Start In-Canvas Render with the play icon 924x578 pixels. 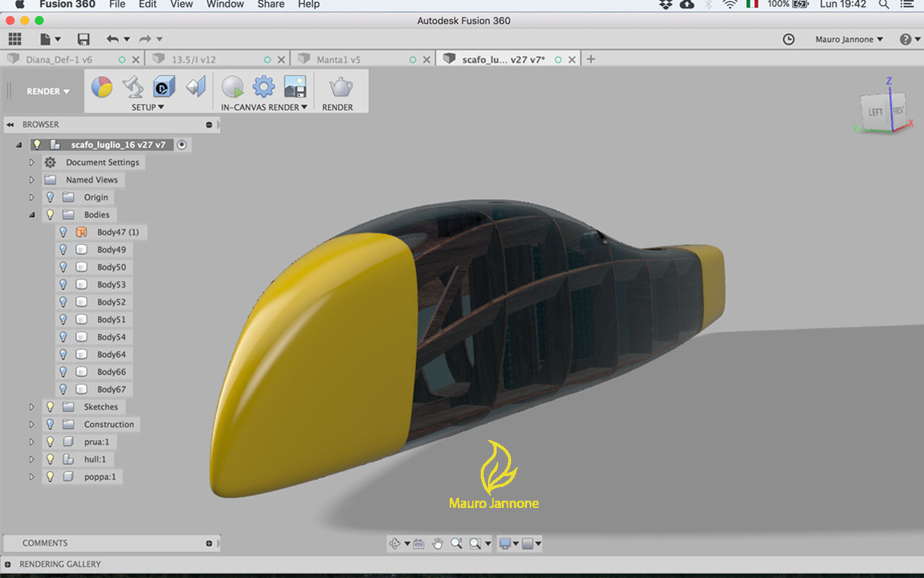pyautogui.click(x=232, y=87)
